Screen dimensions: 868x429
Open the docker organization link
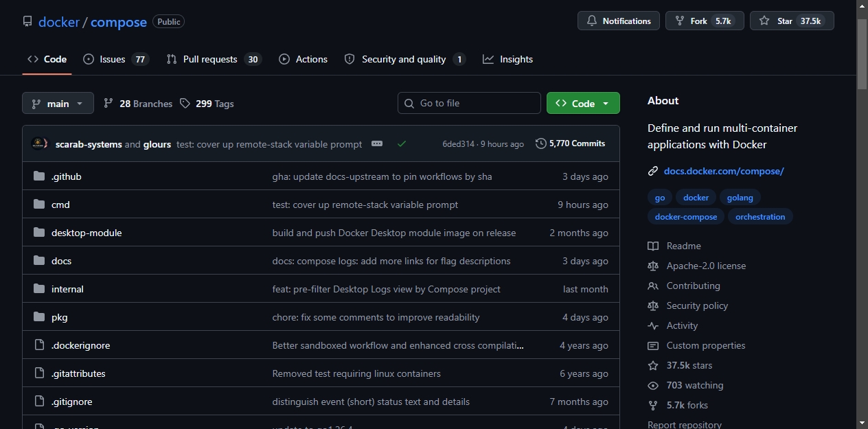[x=59, y=22]
